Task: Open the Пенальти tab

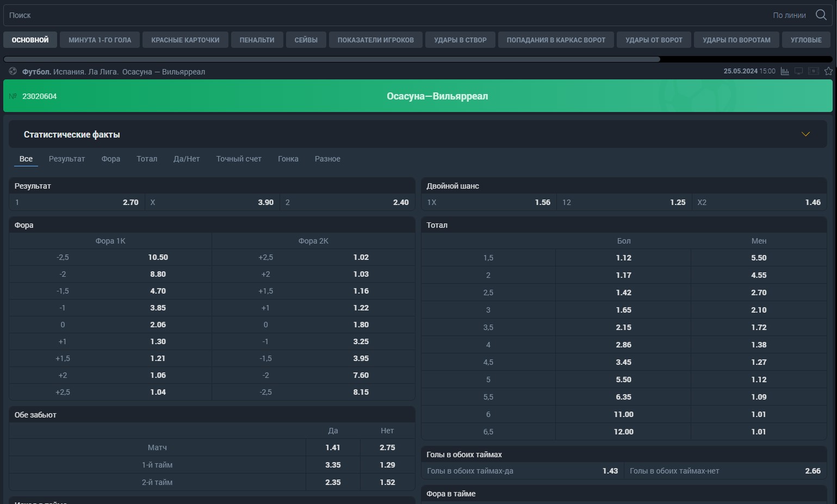Action: tap(257, 40)
